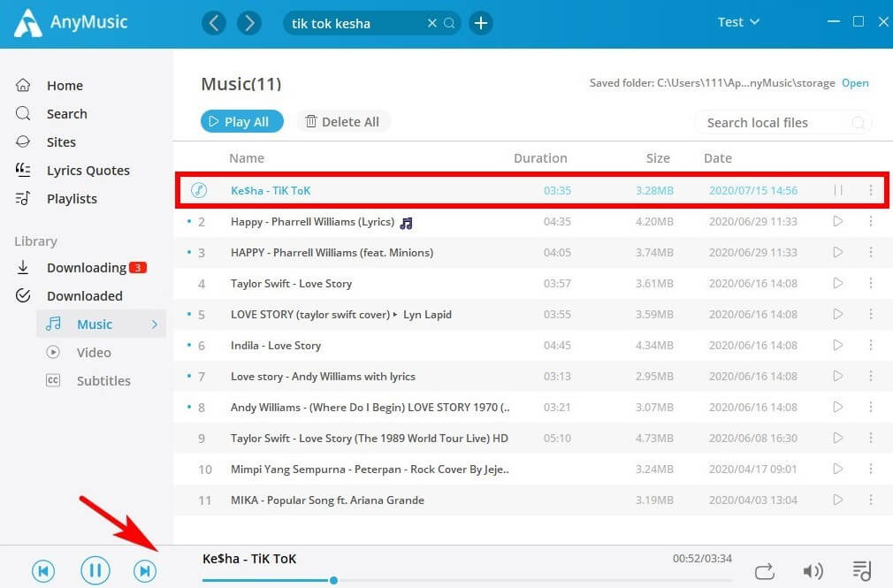
Task: Expand the Music category chevron
Action: pos(155,325)
